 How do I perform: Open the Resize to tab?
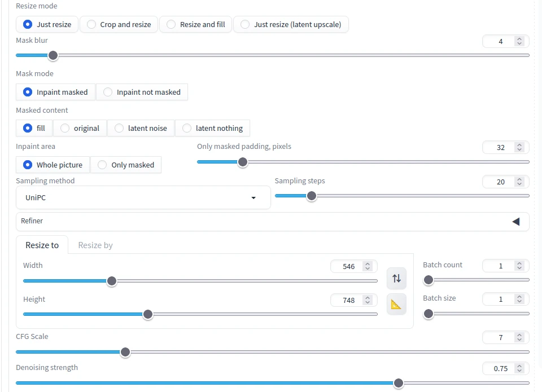click(x=42, y=245)
